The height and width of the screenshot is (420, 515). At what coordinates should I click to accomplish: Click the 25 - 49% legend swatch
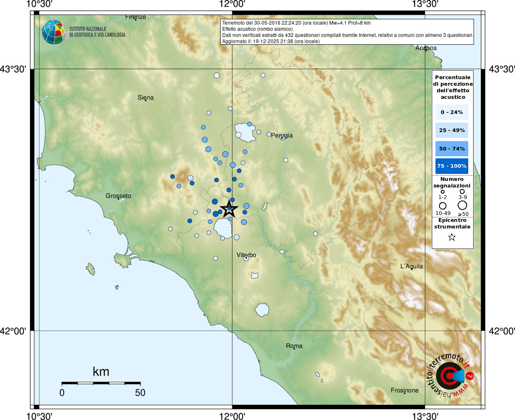pos(452,130)
